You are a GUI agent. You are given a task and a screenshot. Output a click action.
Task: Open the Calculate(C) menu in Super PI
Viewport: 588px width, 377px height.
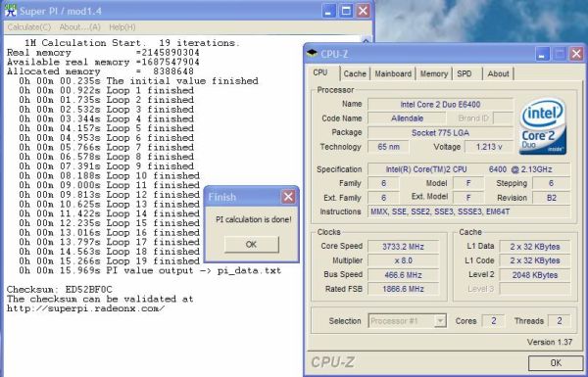coord(29,27)
